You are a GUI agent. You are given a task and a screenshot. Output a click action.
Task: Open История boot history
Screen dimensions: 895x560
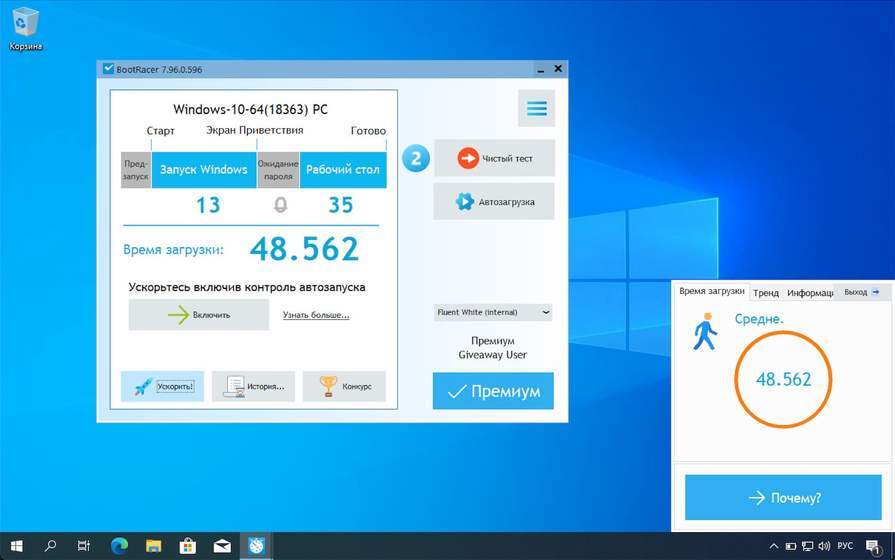pos(253,386)
